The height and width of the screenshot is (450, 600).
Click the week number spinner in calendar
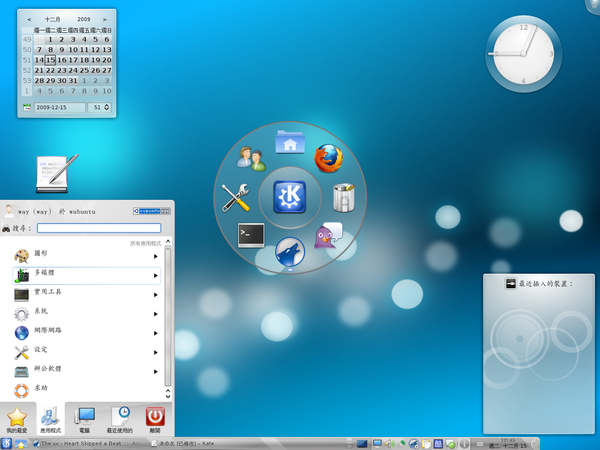point(100,107)
